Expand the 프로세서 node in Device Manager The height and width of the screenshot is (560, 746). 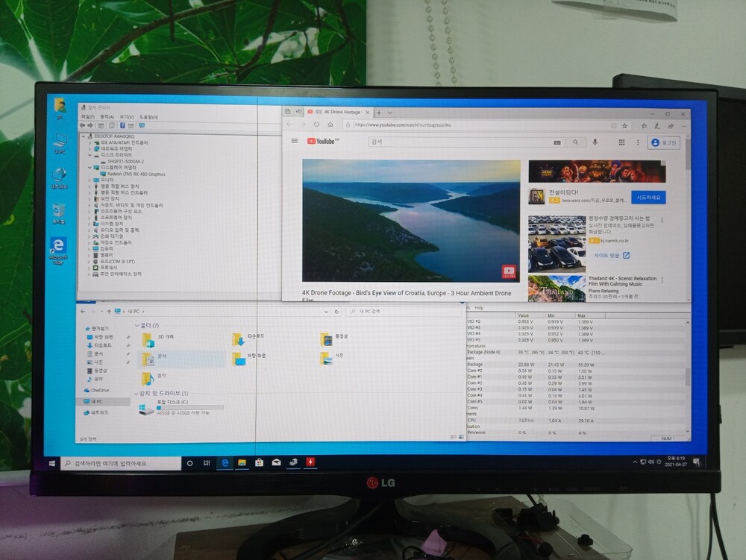(x=89, y=268)
